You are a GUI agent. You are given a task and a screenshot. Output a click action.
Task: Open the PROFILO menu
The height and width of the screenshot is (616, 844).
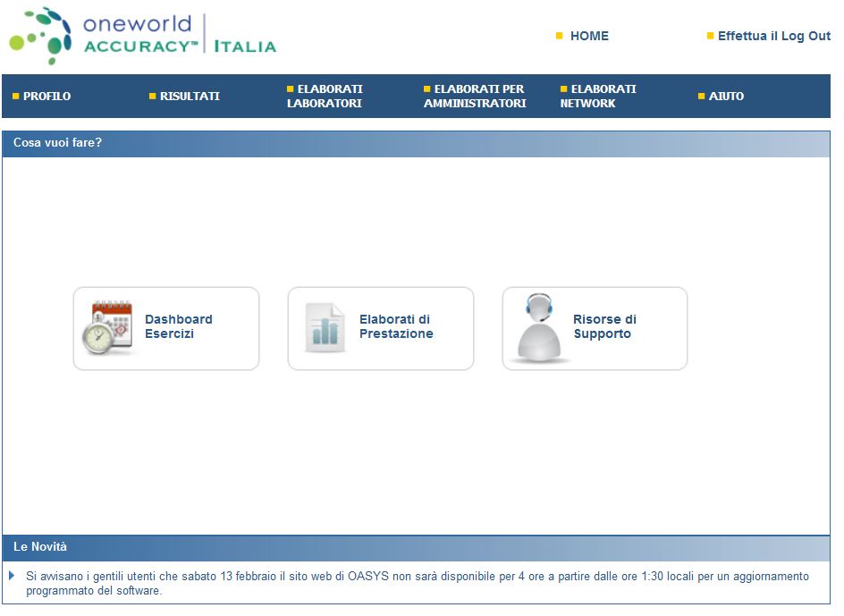(x=46, y=96)
